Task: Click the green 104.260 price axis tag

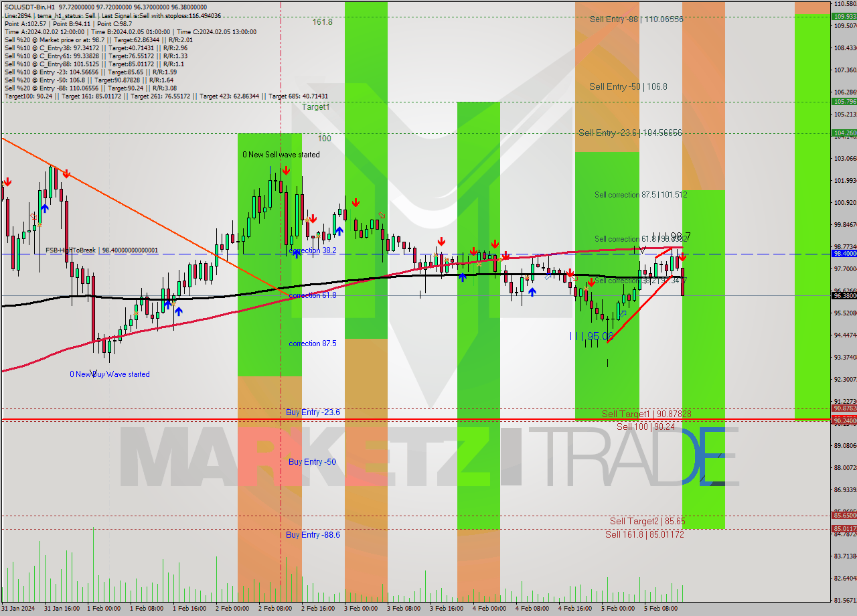Action: click(x=844, y=133)
